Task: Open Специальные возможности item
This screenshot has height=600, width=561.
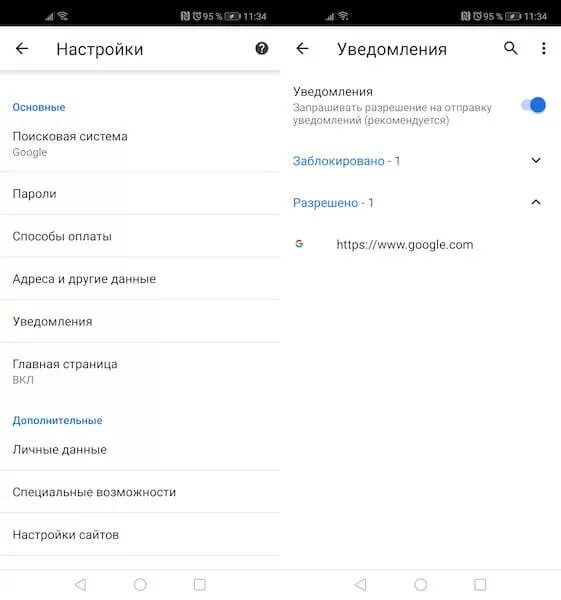Action: tap(140, 492)
